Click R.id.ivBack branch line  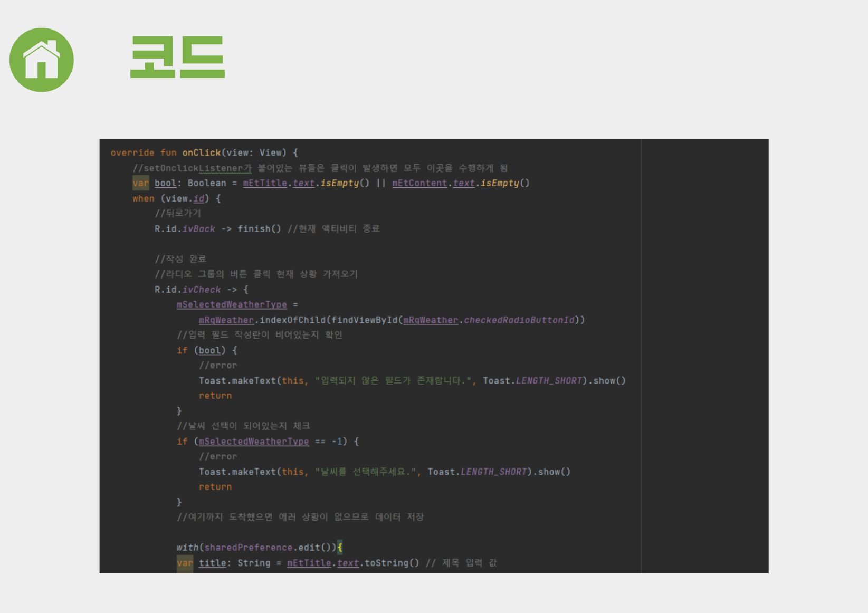coord(267,228)
